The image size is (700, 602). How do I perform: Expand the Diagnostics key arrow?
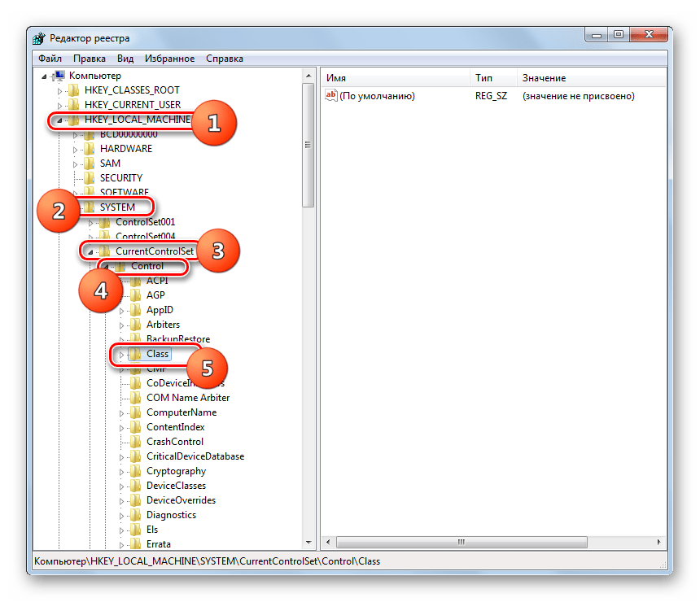pyautogui.click(x=122, y=515)
